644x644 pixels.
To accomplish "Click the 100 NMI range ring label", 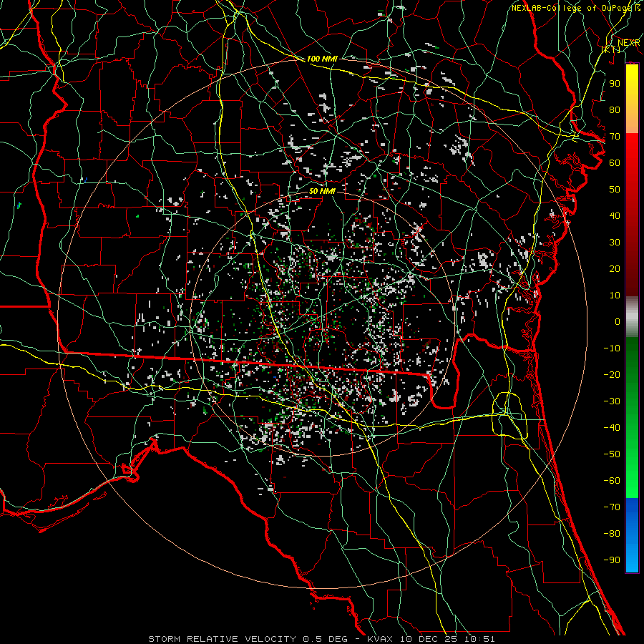I will [322, 59].
